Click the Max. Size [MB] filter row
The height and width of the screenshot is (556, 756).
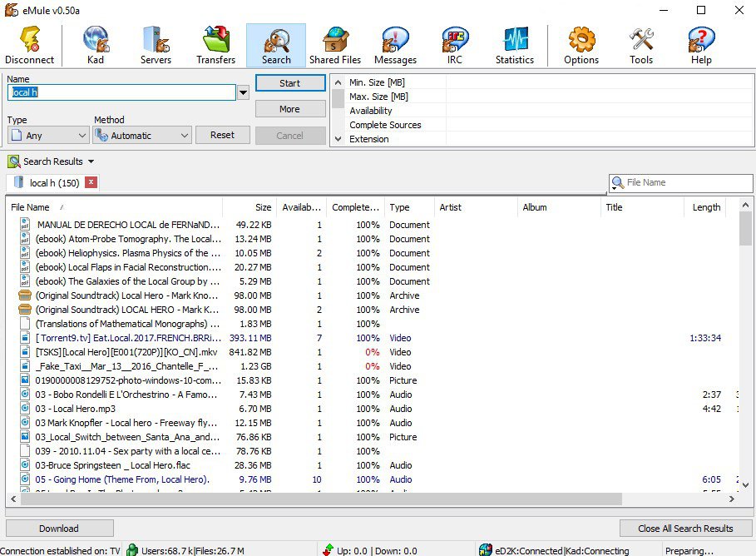(x=549, y=97)
